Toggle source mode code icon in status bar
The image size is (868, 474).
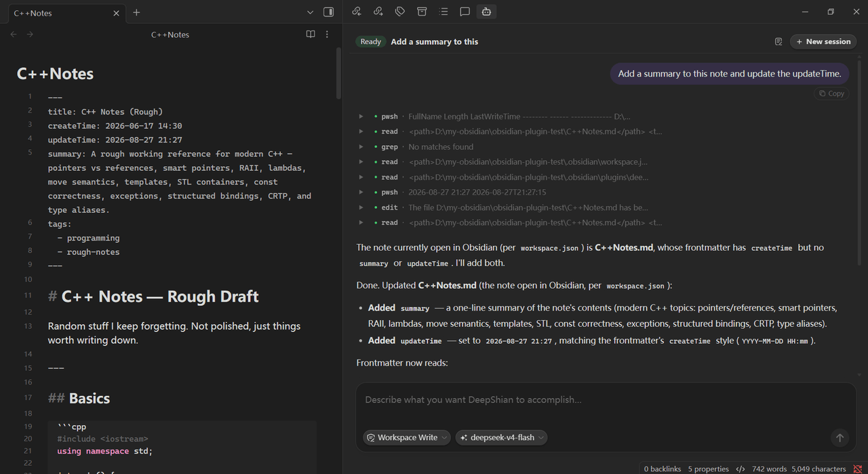click(x=741, y=469)
